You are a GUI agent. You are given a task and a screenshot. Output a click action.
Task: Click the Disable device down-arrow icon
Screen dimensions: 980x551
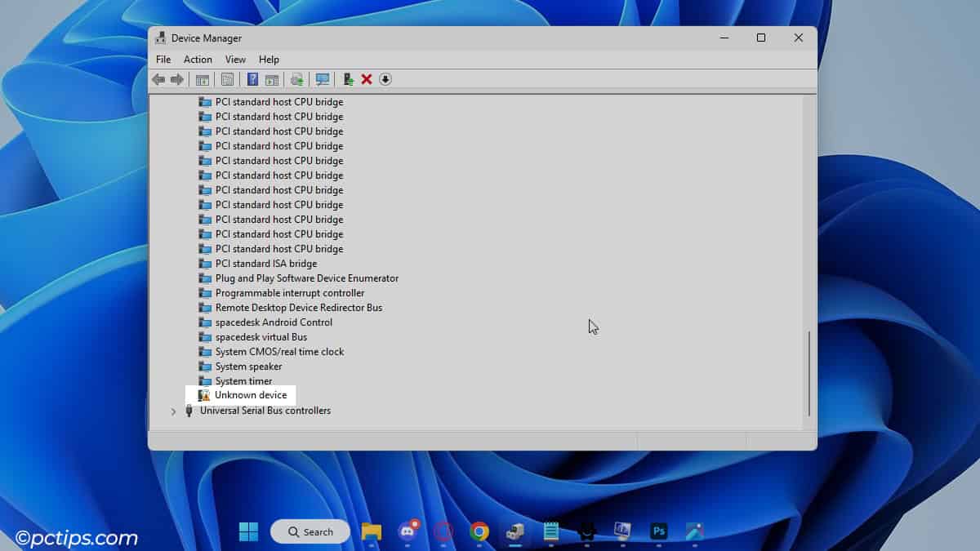385,79
